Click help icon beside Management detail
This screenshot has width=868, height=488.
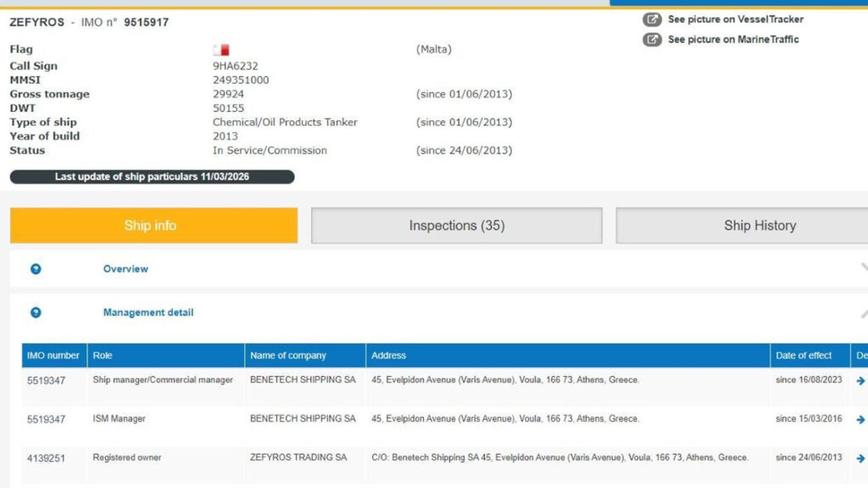36,313
